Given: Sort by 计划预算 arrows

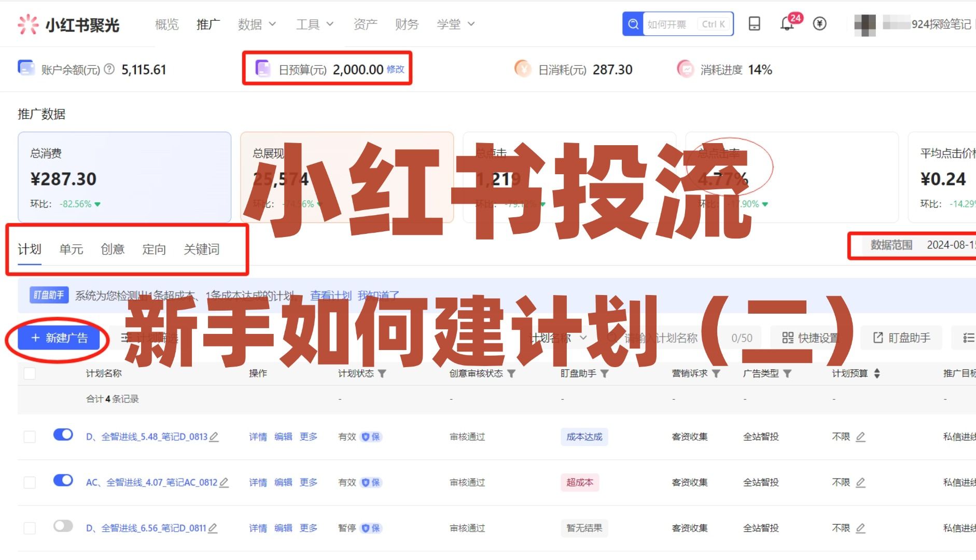Looking at the screenshot, I should click(x=877, y=373).
